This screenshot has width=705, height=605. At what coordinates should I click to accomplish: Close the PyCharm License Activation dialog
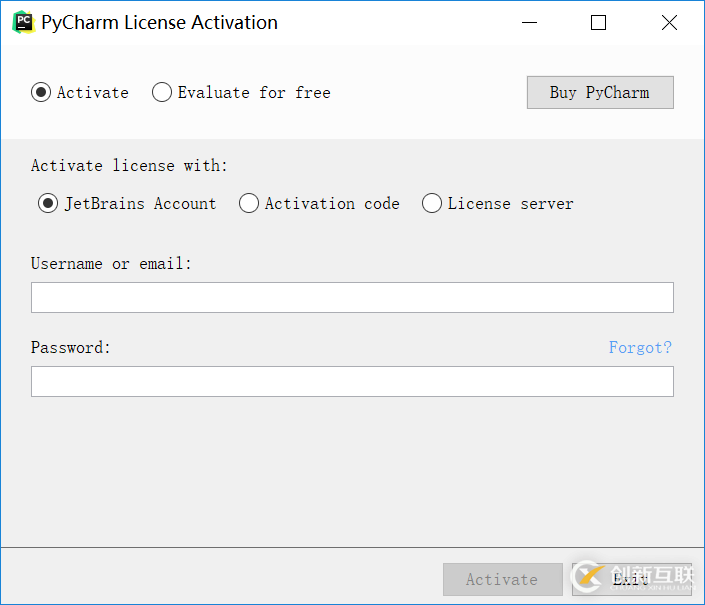pos(669,22)
